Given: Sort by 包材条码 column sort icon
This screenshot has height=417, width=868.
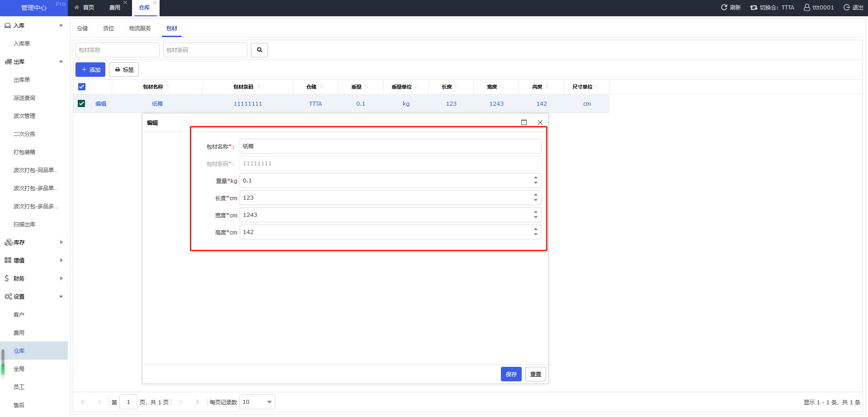Looking at the screenshot, I should click(x=259, y=87).
